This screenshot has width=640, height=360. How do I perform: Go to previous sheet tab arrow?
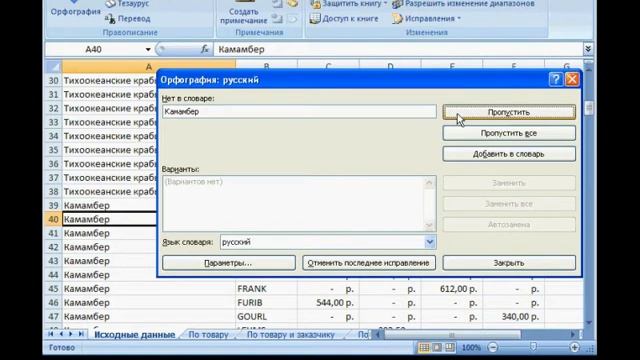[61, 334]
